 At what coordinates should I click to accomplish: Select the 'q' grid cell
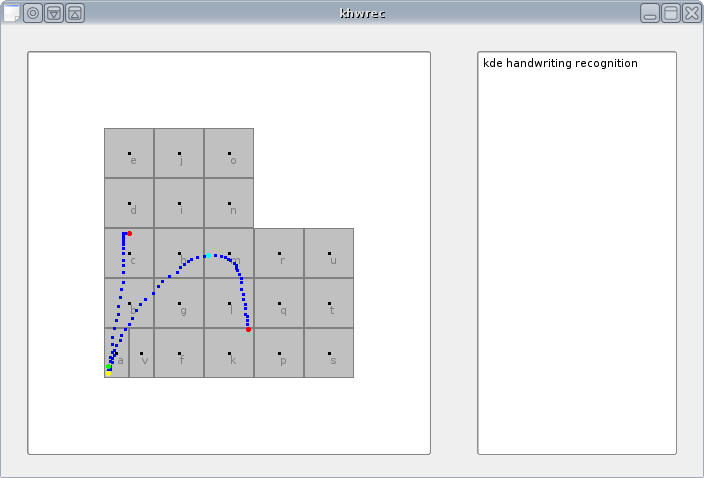coord(279,303)
